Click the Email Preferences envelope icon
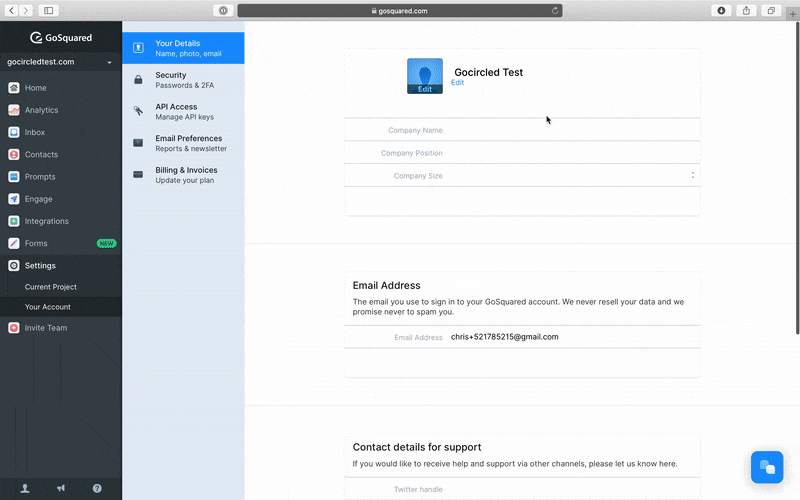The height and width of the screenshot is (500, 800). [138, 143]
